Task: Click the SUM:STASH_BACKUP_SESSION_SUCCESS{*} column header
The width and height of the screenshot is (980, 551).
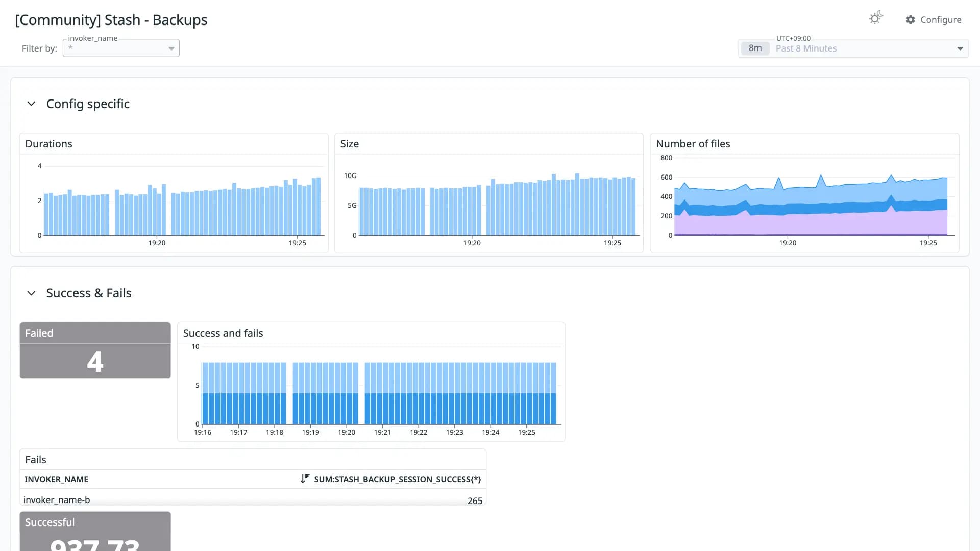Action: [x=398, y=479]
